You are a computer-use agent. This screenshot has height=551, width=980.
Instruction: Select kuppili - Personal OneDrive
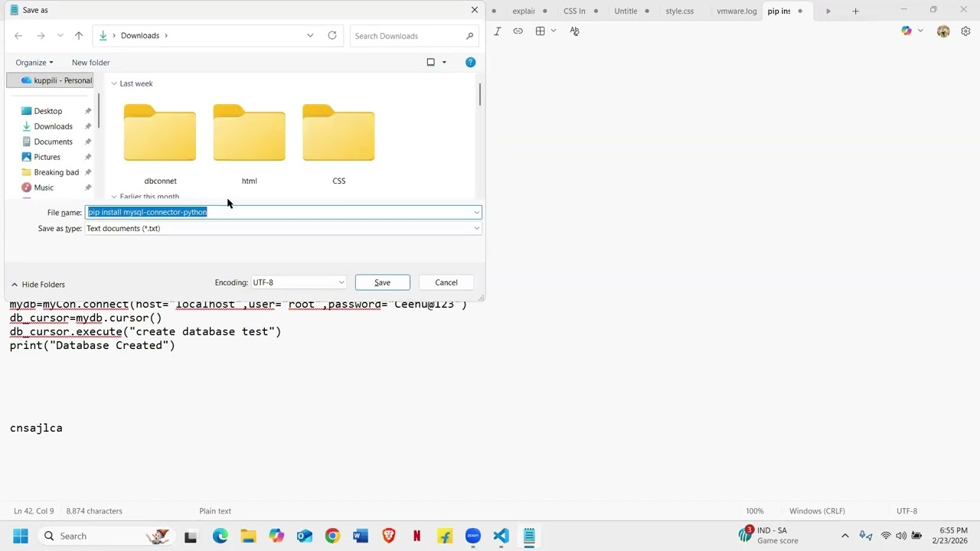[x=51, y=80]
